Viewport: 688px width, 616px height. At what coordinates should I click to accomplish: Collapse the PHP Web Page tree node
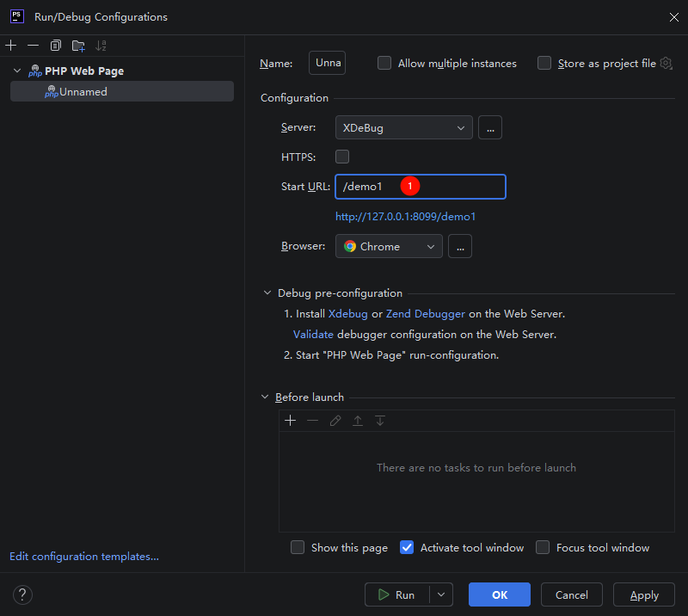[17, 71]
